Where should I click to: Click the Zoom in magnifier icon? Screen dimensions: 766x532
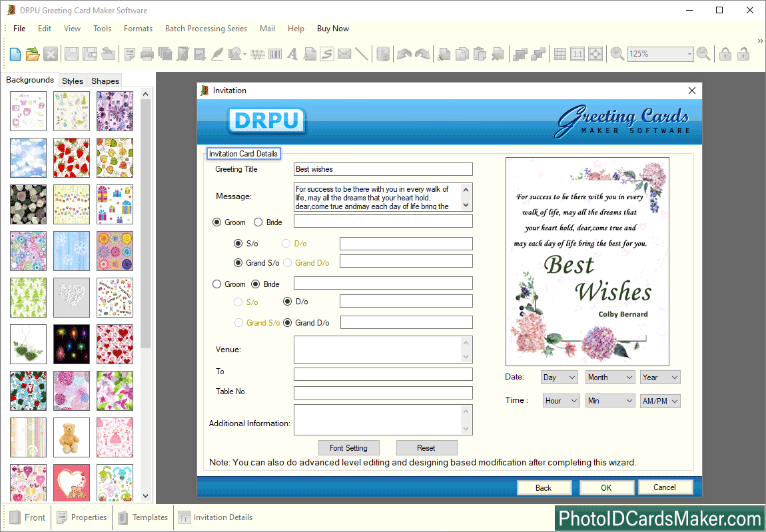click(617, 54)
